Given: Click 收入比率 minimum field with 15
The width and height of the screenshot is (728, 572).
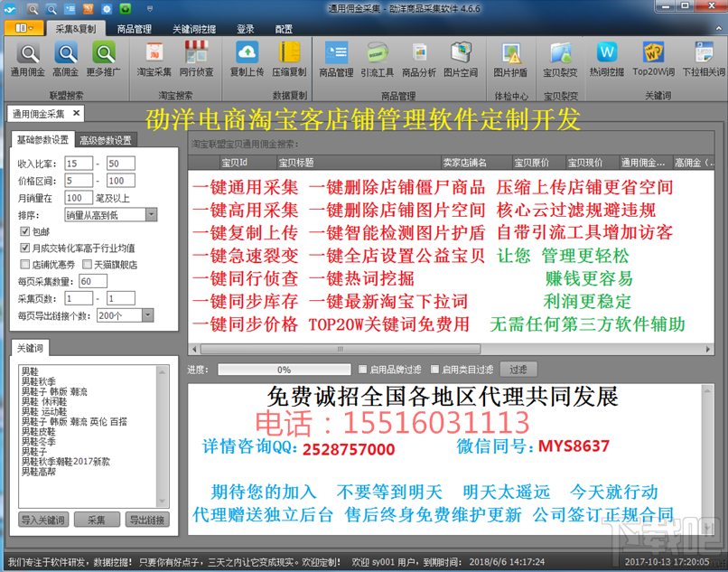Looking at the screenshot, I should 79,164.
